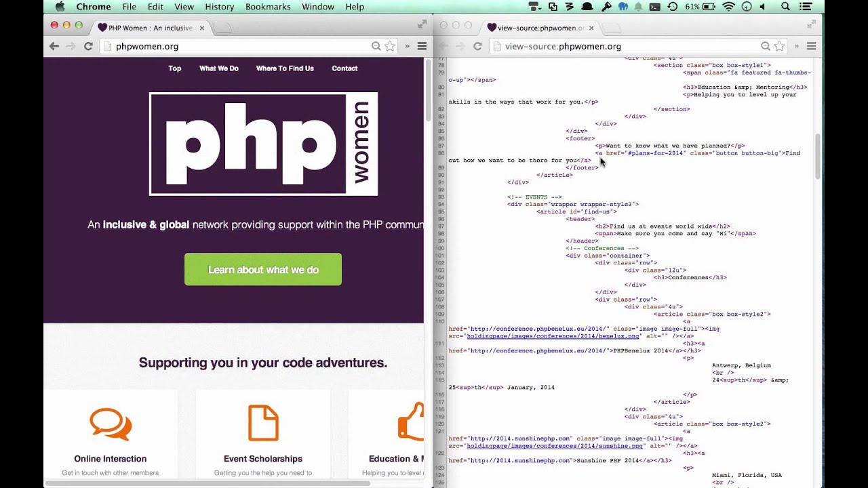Click forward arrow in phpwomen.org window
Viewport: 868px width, 488px height.
click(71, 46)
